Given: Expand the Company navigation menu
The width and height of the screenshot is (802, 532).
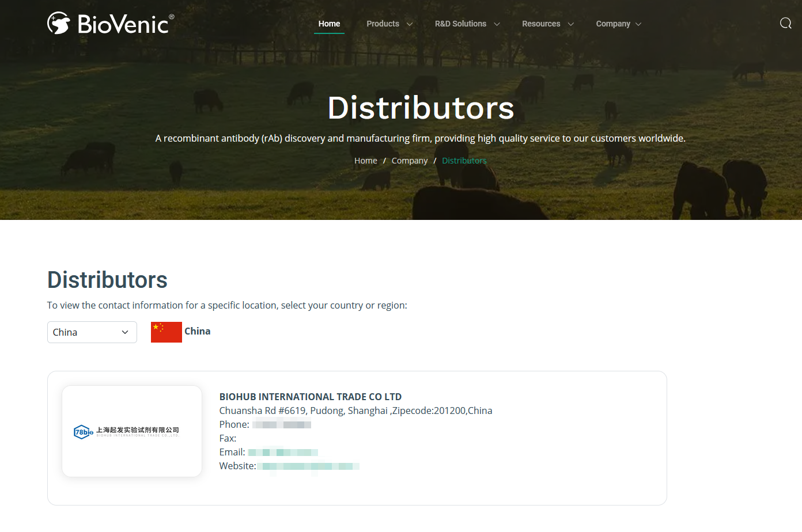Looking at the screenshot, I should (618, 24).
